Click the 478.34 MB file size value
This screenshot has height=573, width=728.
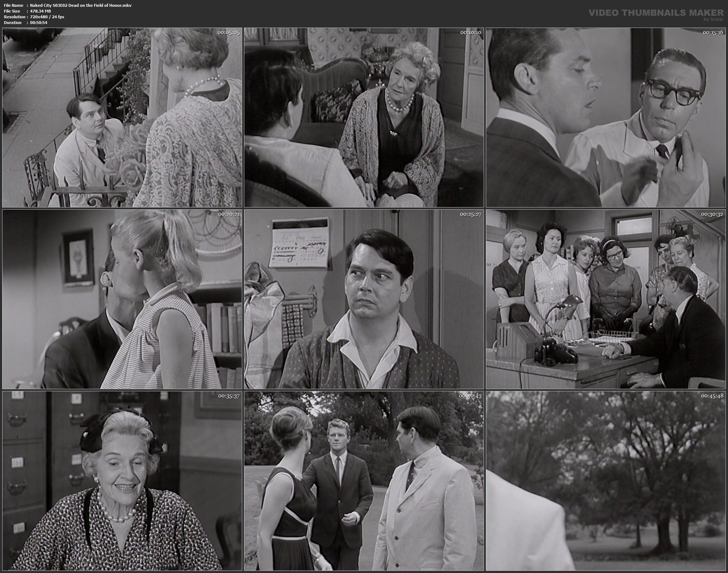click(x=40, y=11)
